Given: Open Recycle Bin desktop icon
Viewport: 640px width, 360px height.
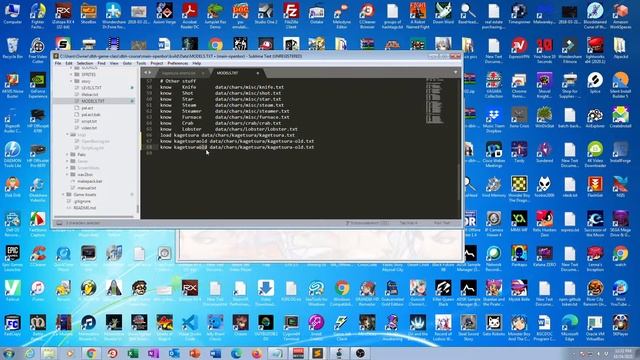Looking at the screenshot, I should (x=13, y=48).
